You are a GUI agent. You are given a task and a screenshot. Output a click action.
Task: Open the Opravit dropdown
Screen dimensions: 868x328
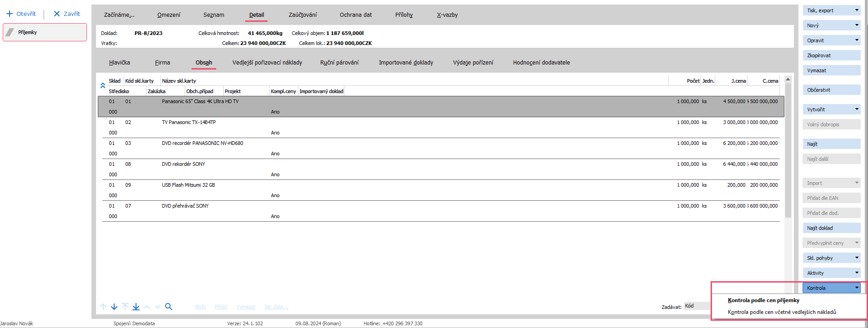832,40
